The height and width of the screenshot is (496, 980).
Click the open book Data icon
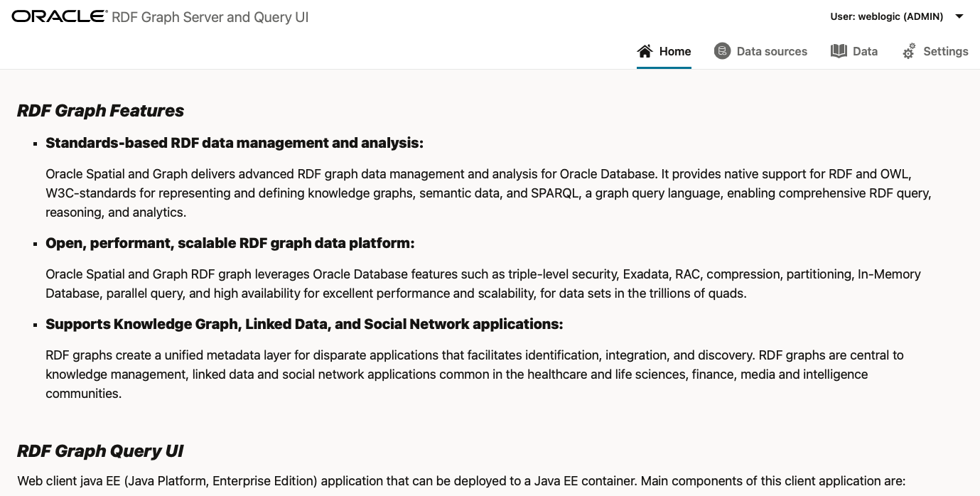pos(839,51)
